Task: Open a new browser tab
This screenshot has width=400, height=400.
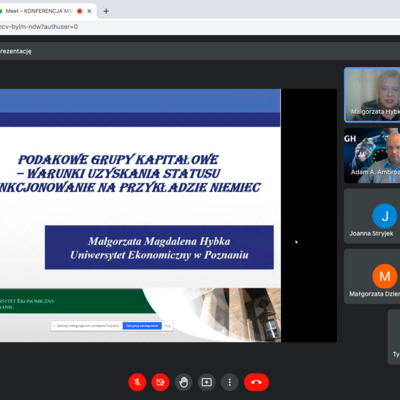Action: point(106,11)
